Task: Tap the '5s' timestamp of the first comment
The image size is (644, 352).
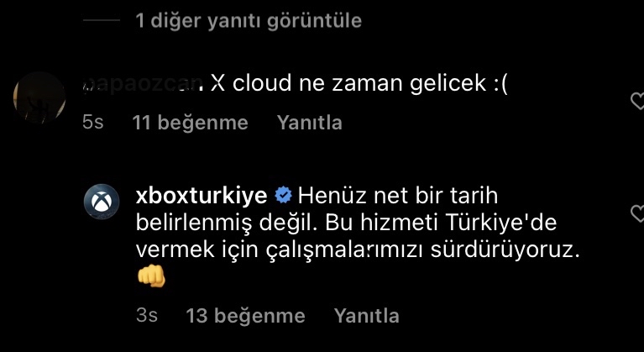Action: (93, 123)
